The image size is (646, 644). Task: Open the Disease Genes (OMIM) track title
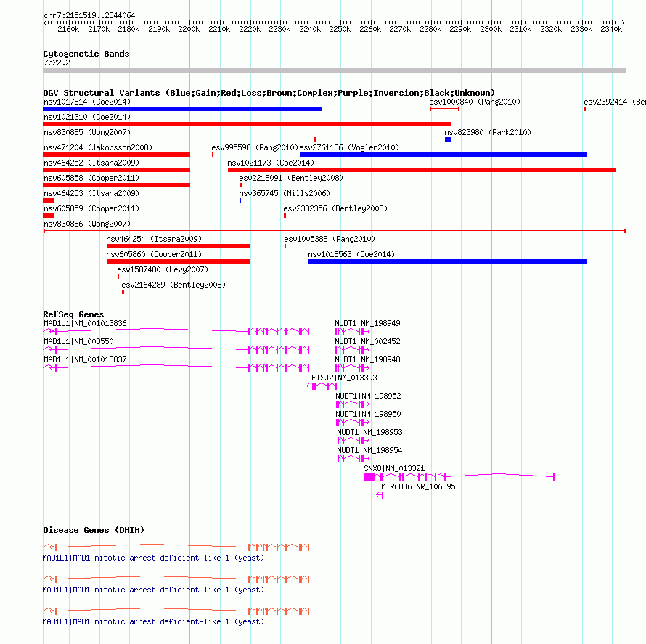pos(94,530)
